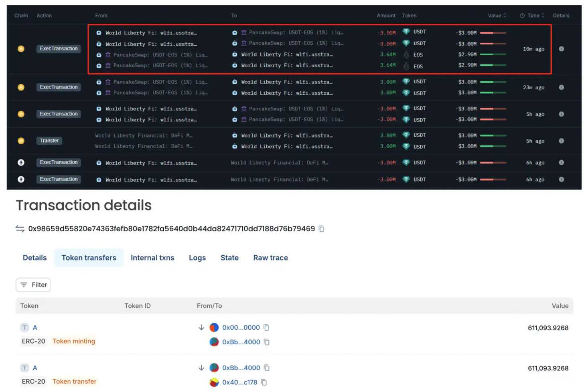The image size is (584, 392).
Task: Open token A link in Token minting row
Action: click(35, 328)
